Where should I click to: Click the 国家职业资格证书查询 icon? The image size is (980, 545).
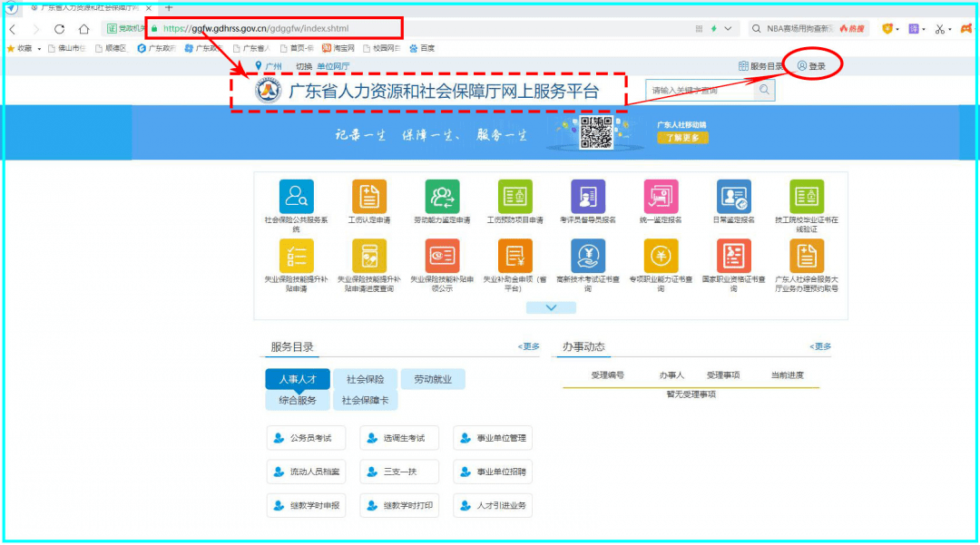pyautogui.click(x=733, y=257)
